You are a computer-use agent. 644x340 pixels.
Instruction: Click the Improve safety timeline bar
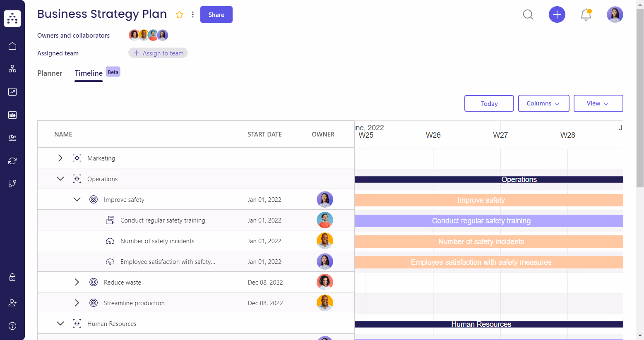[x=481, y=200]
